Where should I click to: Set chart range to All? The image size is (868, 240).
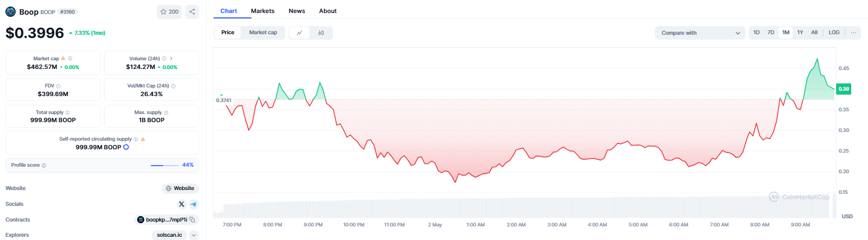(x=814, y=33)
